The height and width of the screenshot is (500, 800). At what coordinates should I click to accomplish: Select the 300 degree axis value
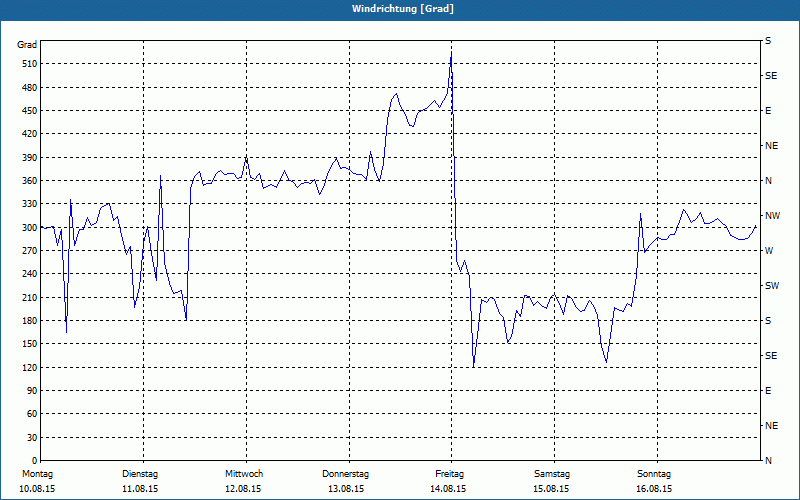30,228
